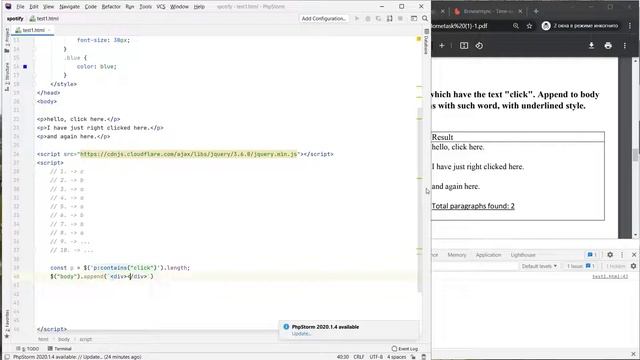The width and height of the screenshot is (640, 360).
Task: Switch to DevTools Memory tab
Action: pyautogui.click(x=456, y=255)
